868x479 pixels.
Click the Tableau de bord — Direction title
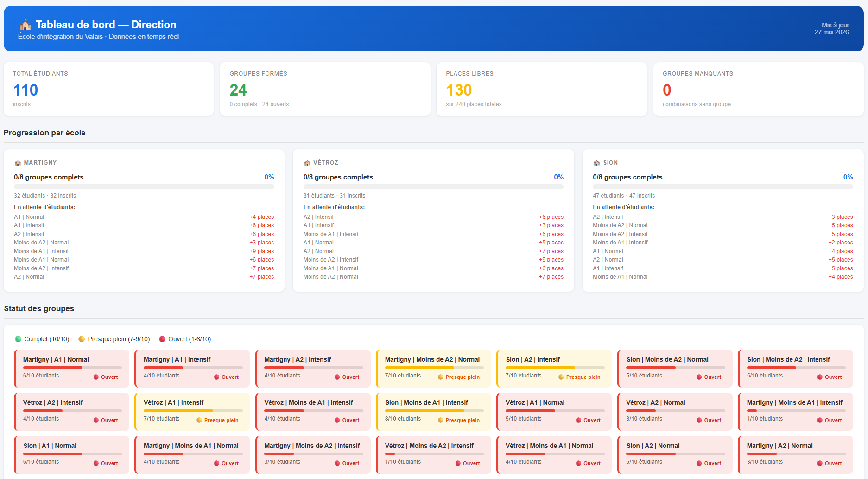click(106, 25)
